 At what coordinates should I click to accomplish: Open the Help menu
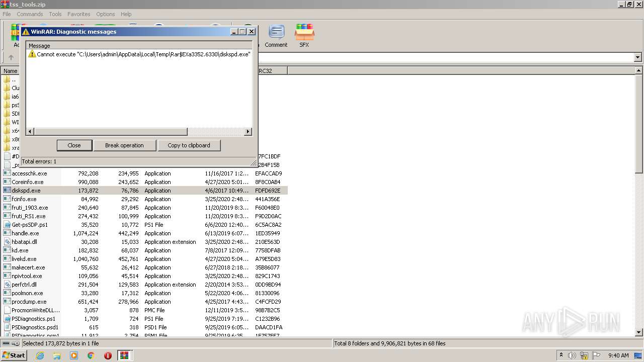point(126,14)
